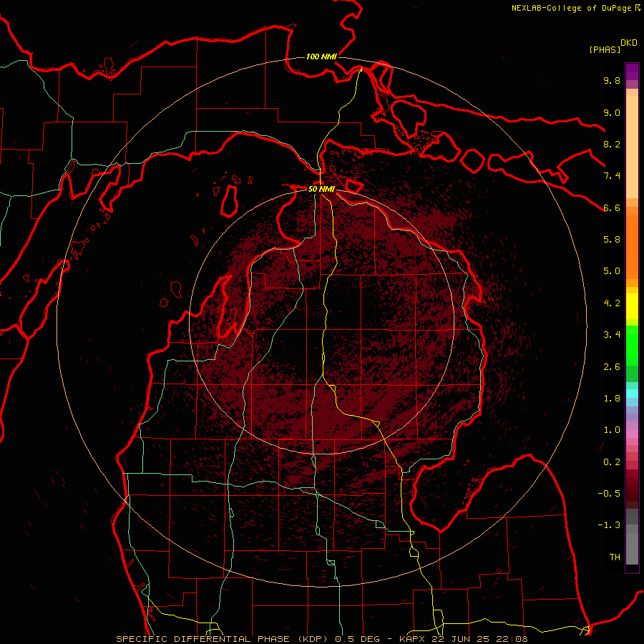Select the 5.0 legend value

[612, 271]
